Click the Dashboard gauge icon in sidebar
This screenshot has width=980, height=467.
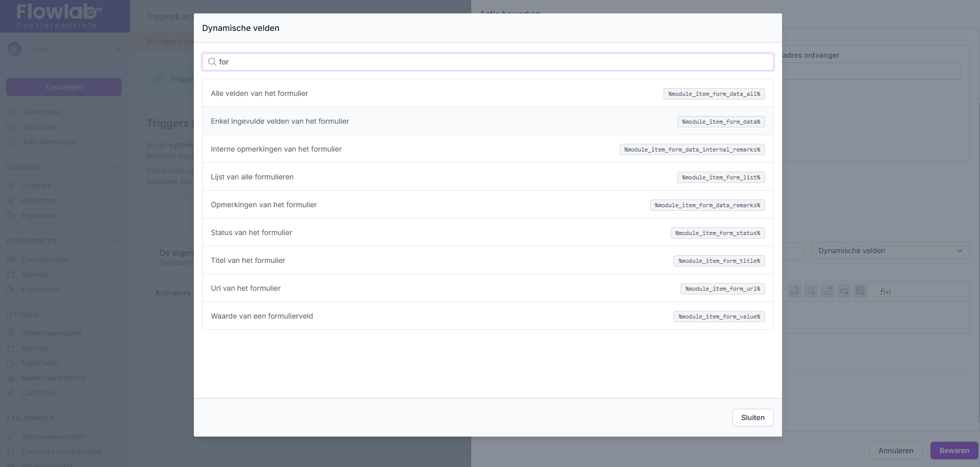[11, 112]
